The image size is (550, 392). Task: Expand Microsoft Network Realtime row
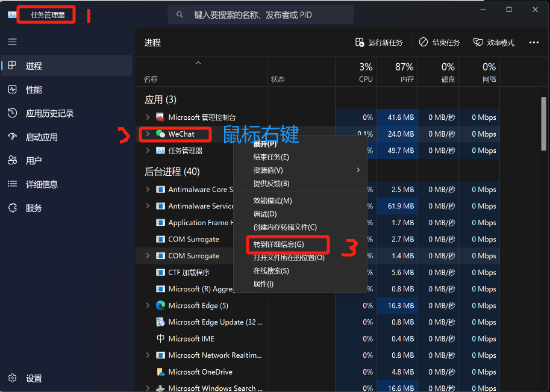coord(148,355)
